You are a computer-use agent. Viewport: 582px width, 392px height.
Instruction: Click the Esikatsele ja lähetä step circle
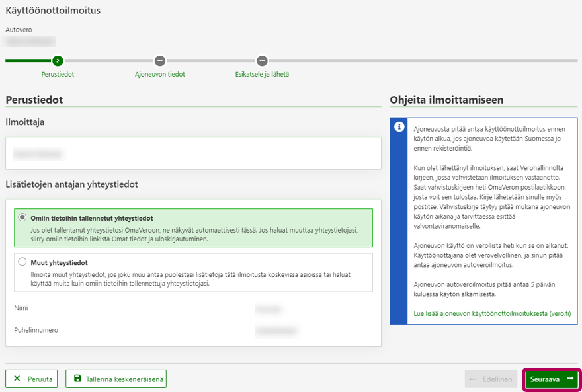pos(262,61)
